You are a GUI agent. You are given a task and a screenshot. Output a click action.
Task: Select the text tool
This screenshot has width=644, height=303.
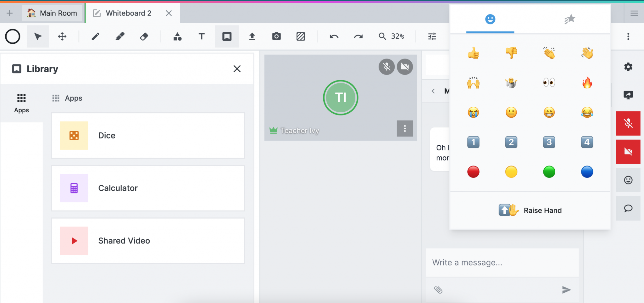click(x=201, y=36)
